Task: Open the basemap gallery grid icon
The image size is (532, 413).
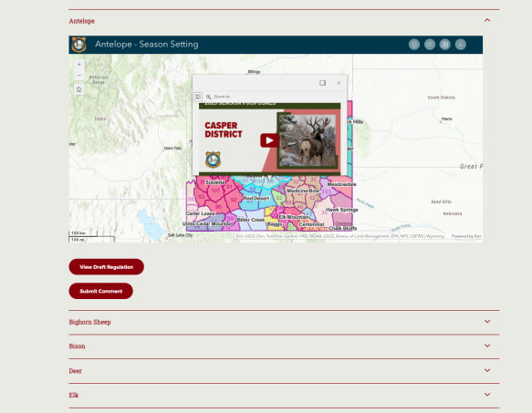Action: 444,45
